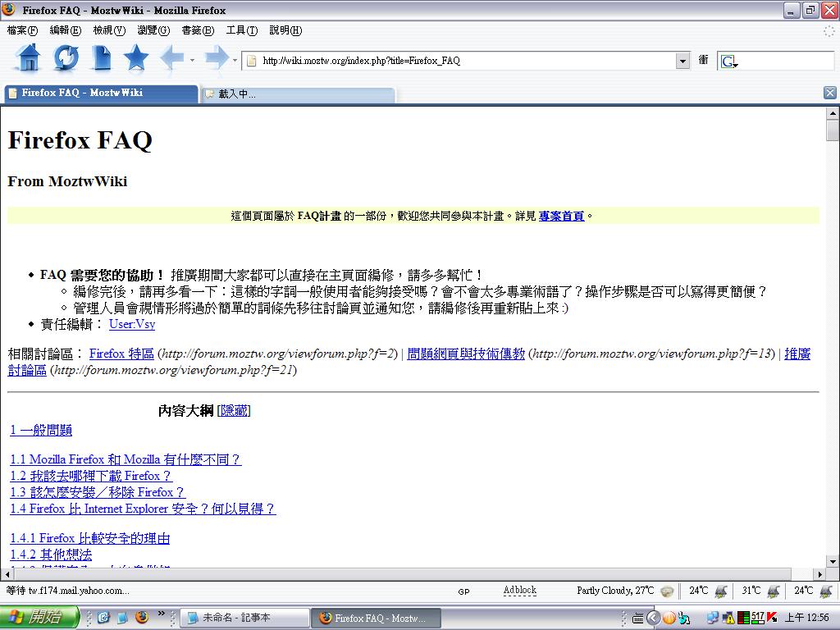Open 1.3 該怎麼安裝／移除 Firefox link
The image size is (840, 630).
[98, 492]
